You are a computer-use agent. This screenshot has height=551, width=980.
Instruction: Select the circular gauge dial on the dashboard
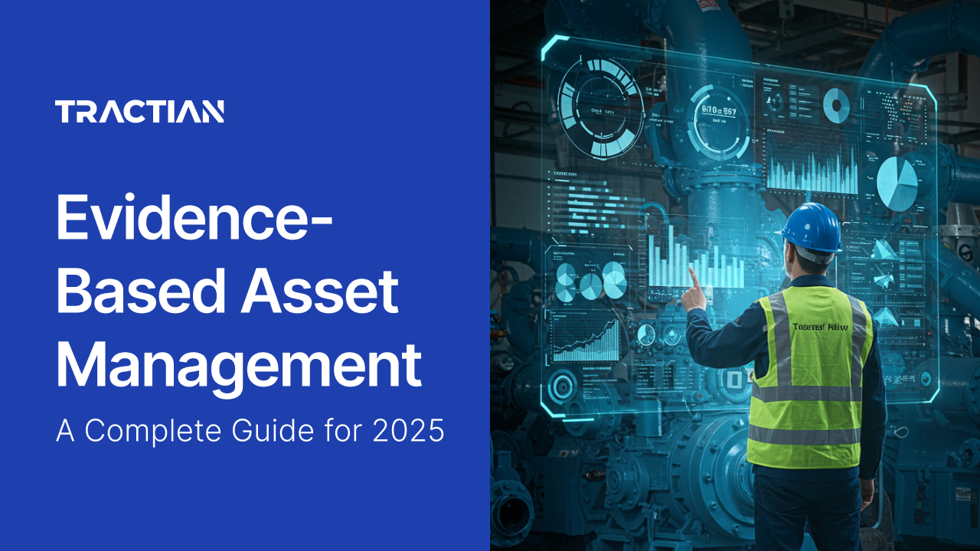(601, 107)
